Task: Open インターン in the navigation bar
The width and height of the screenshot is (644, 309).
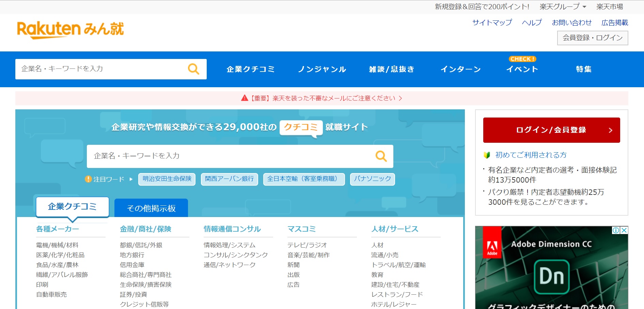Action: (x=460, y=69)
